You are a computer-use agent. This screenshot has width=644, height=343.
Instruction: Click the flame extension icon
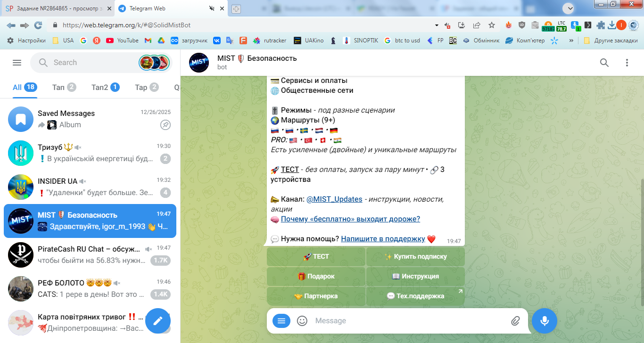pyautogui.click(x=509, y=25)
